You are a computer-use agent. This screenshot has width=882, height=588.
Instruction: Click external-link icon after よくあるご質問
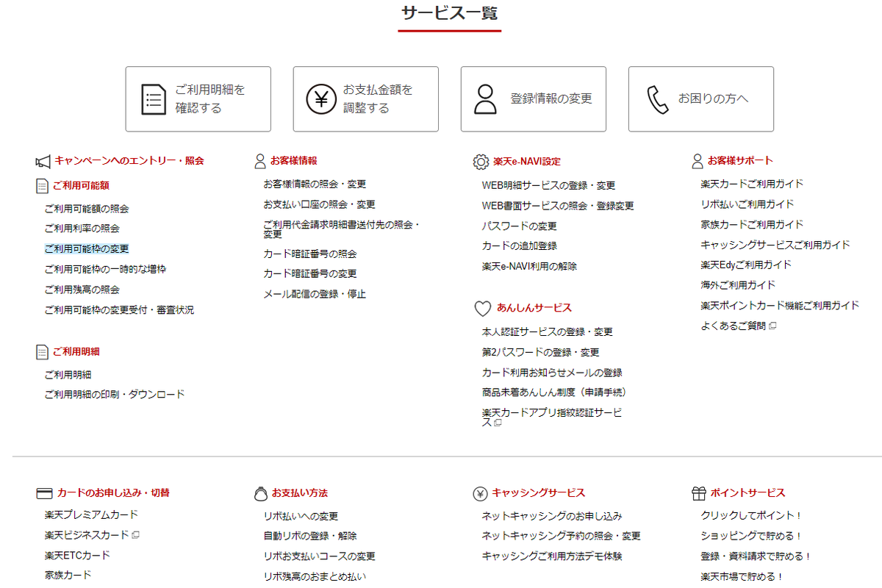[772, 326]
